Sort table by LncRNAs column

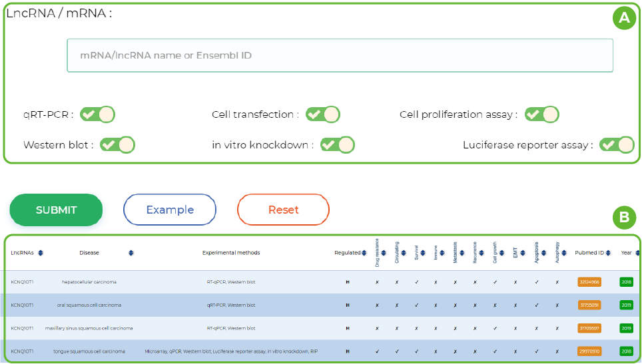[41, 253]
